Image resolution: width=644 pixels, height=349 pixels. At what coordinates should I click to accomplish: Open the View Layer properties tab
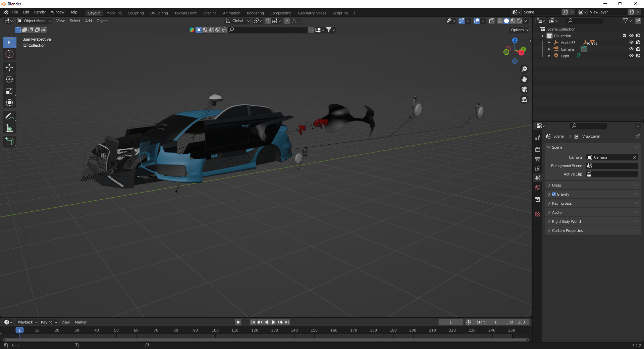click(x=538, y=168)
